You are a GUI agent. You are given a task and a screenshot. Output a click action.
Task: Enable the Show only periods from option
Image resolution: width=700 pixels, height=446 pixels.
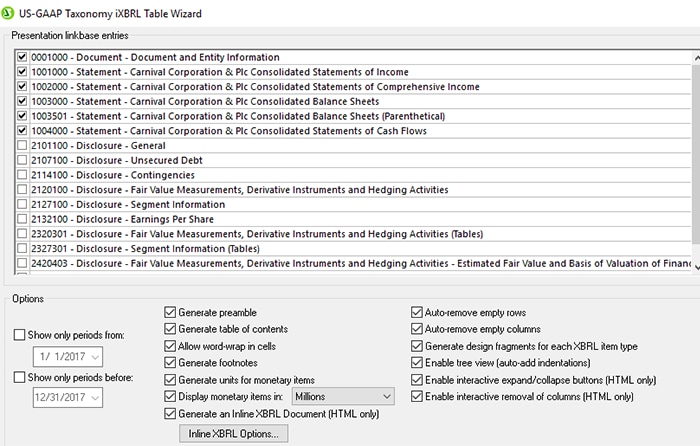point(21,333)
